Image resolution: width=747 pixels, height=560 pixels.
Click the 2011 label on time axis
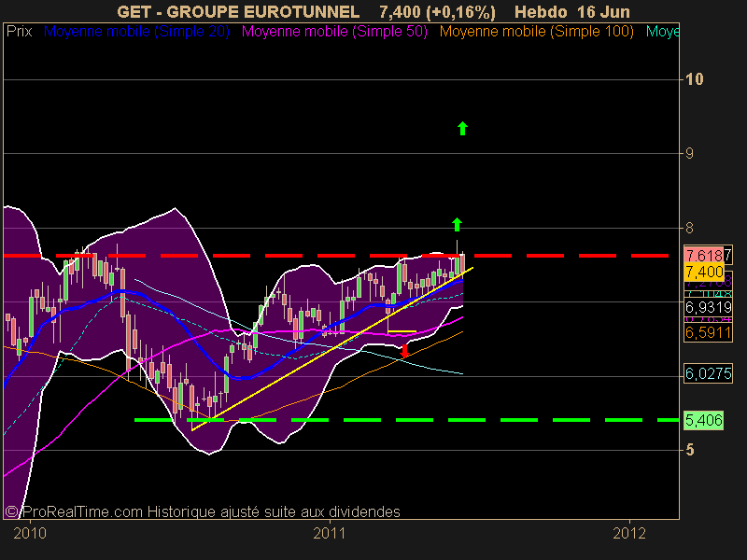[330, 533]
